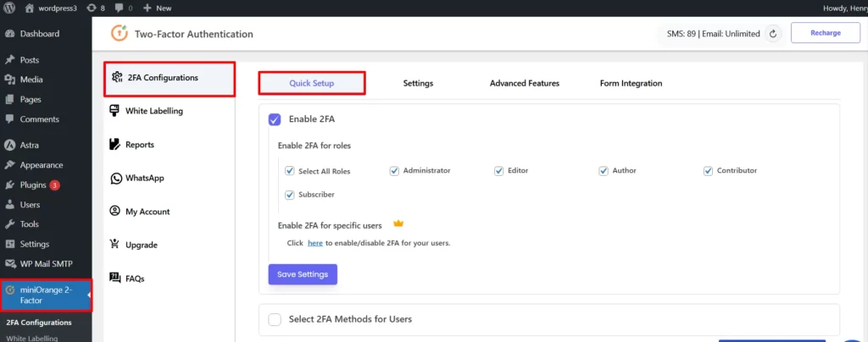This screenshot has width=868, height=342.
Task: Enable Select 2FA Methods for Users
Action: click(275, 319)
